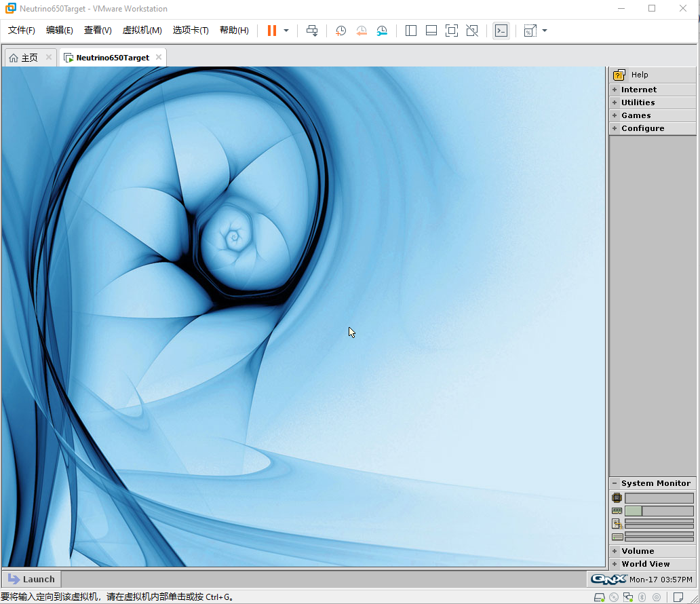Click the disk activity bars

659,537
